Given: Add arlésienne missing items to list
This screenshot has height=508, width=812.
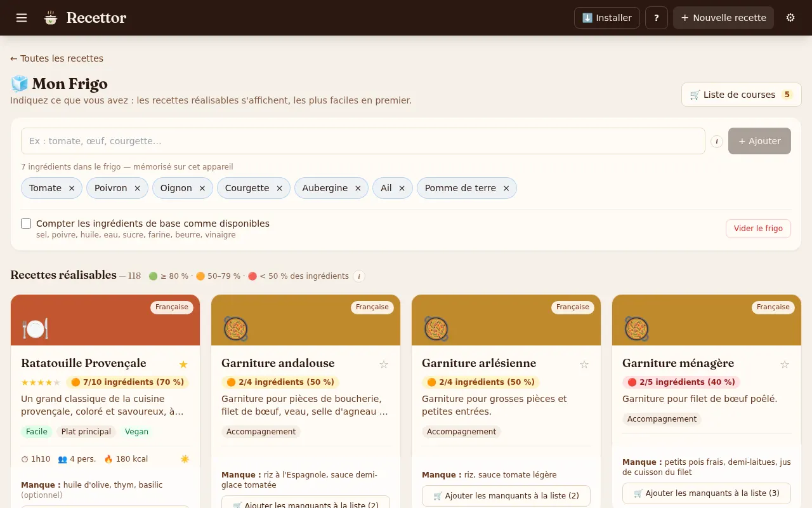Looking at the screenshot, I should 506,496.
